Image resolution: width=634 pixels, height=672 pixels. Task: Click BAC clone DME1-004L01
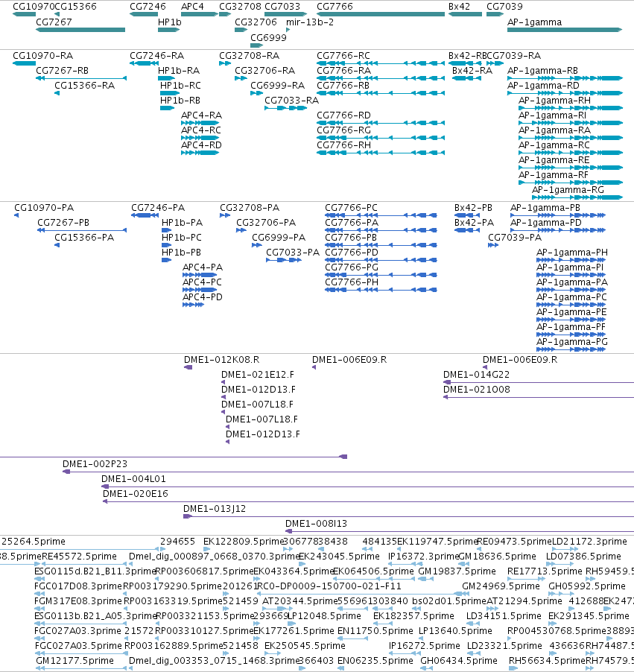point(133,479)
